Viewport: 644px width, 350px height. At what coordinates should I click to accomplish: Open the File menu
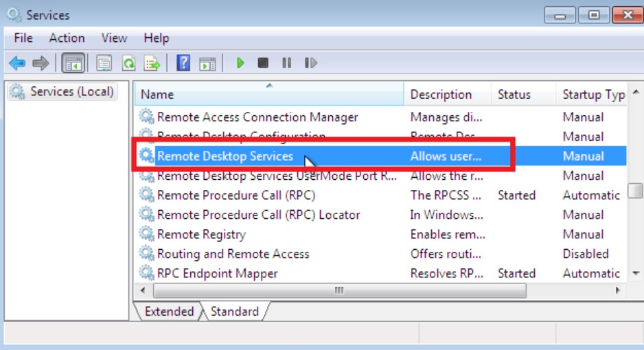(x=23, y=38)
